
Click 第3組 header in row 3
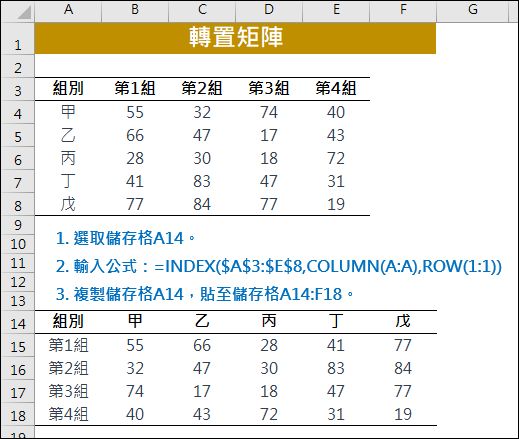269,89
